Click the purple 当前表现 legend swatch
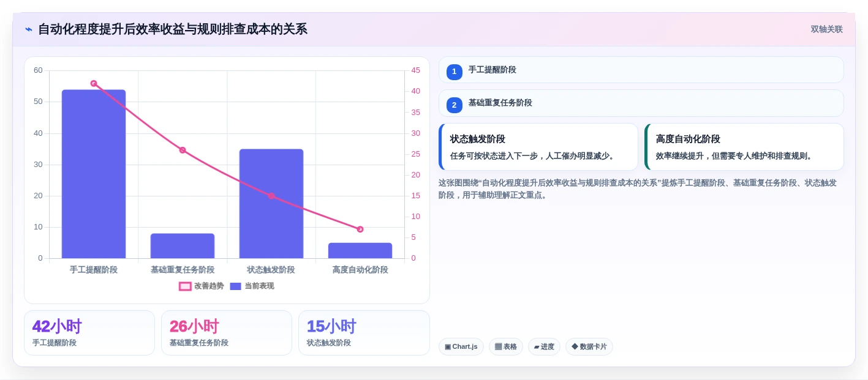Image resolution: width=868 pixels, height=380 pixels. coord(236,286)
